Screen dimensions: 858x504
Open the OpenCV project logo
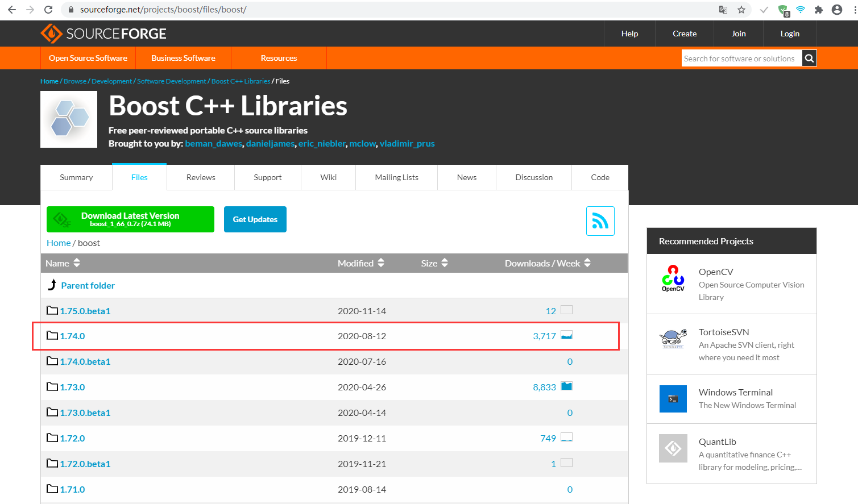coord(673,278)
